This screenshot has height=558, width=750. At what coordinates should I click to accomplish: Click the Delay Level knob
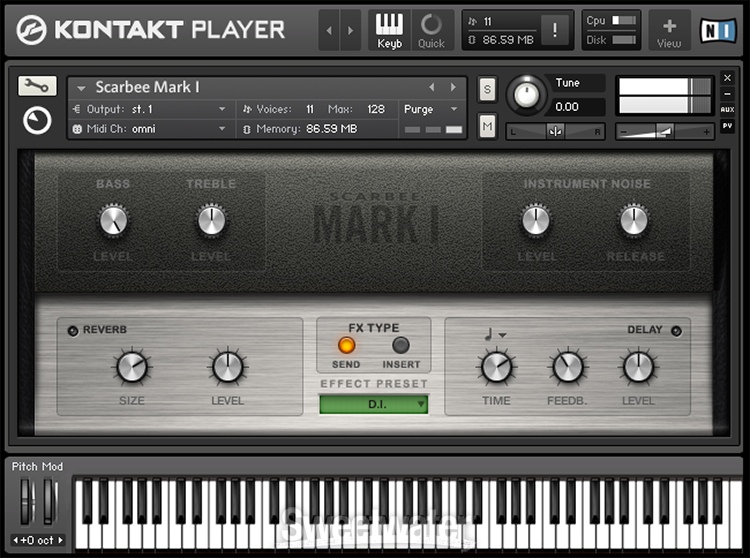pyautogui.click(x=638, y=367)
